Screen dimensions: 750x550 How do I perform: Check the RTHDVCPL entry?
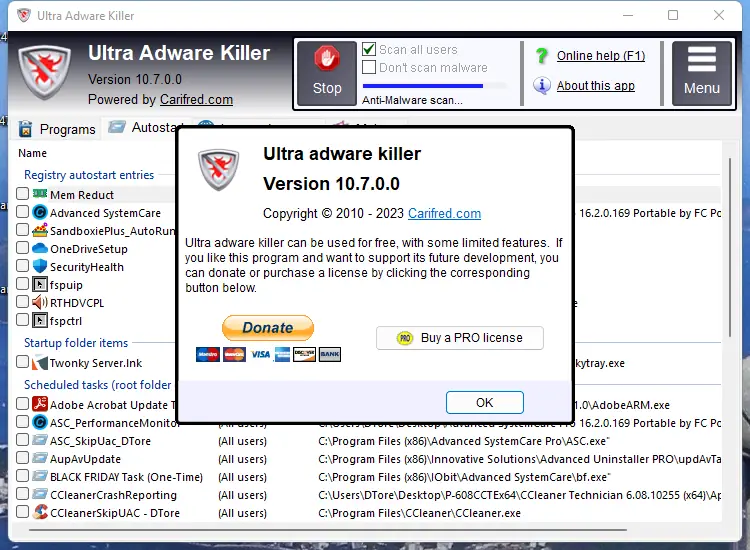point(22,302)
